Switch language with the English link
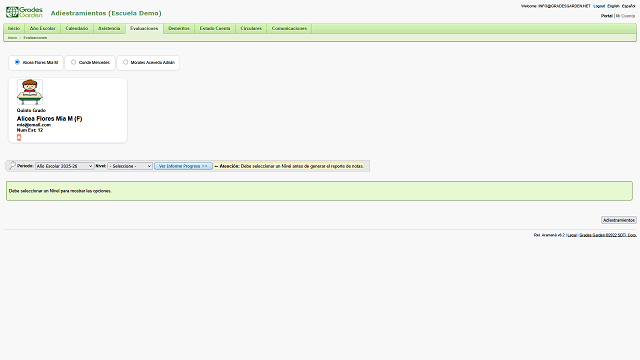This screenshot has height=360, width=640. pyautogui.click(x=613, y=6)
